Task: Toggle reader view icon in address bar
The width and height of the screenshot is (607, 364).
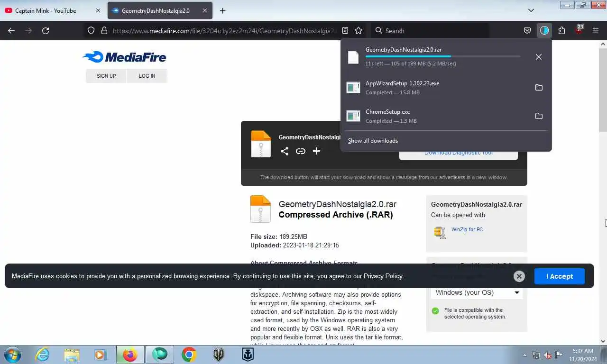Action: [x=345, y=30]
